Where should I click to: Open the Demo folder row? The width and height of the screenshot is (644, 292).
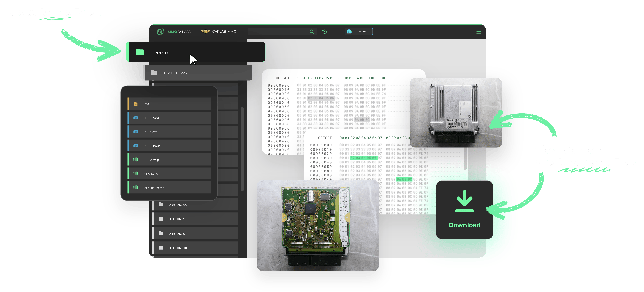tap(196, 52)
